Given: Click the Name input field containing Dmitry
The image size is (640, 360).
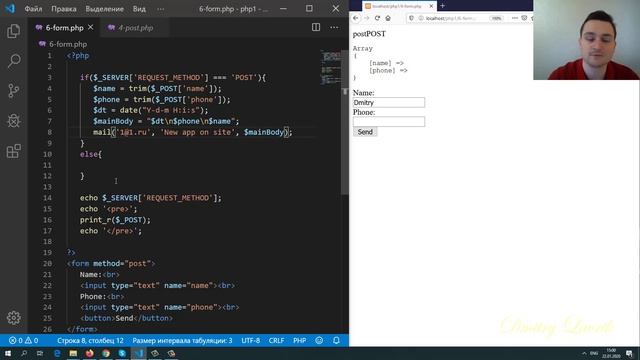Looking at the screenshot, I should (389, 102).
